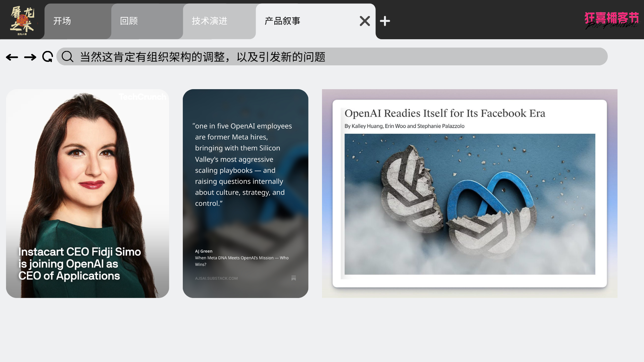
Task: Switch to the 回顾 tab
Action: [129, 21]
